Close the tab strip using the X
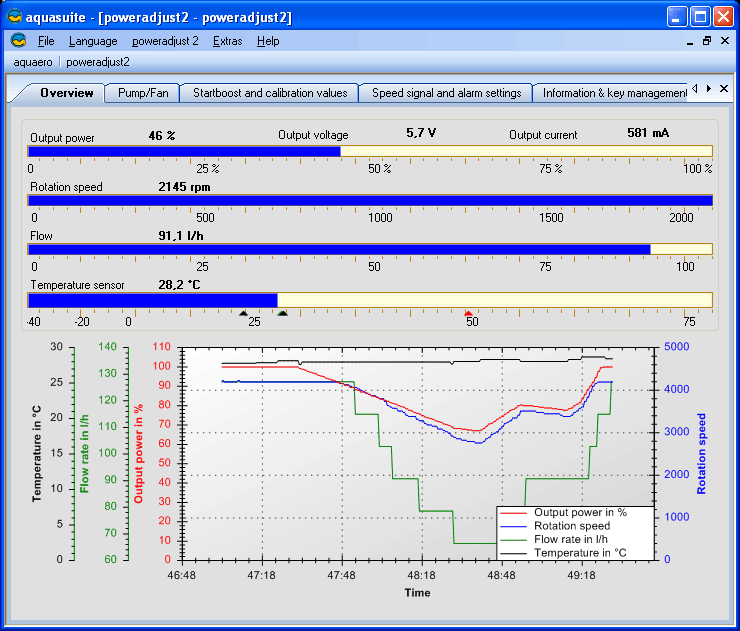 tap(724, 89)
